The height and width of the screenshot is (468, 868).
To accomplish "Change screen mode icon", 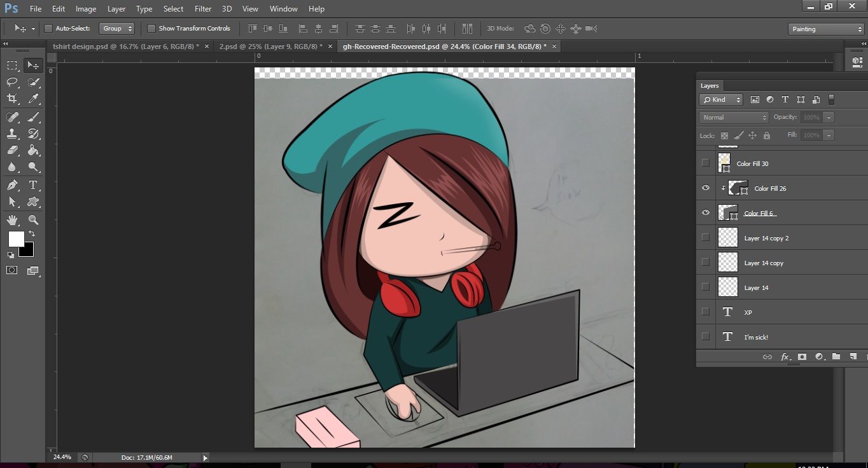I will click(x=33, y=270).
